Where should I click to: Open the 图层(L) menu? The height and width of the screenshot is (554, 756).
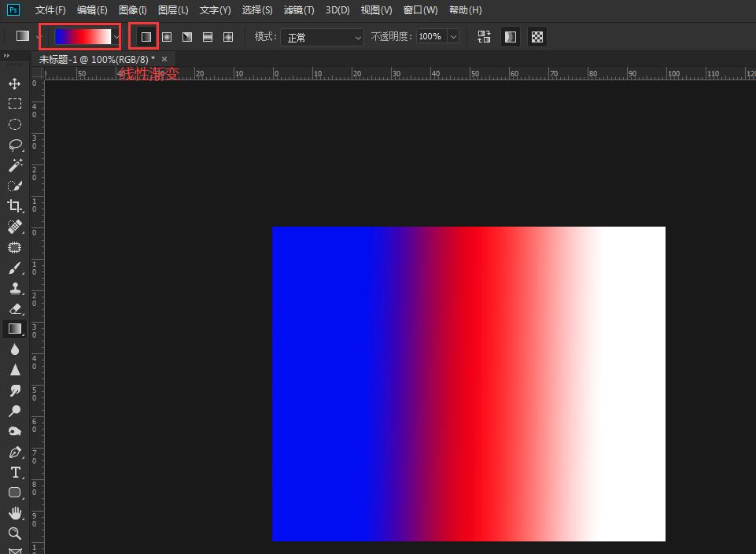pyautogui.click(x=173, y=10)
